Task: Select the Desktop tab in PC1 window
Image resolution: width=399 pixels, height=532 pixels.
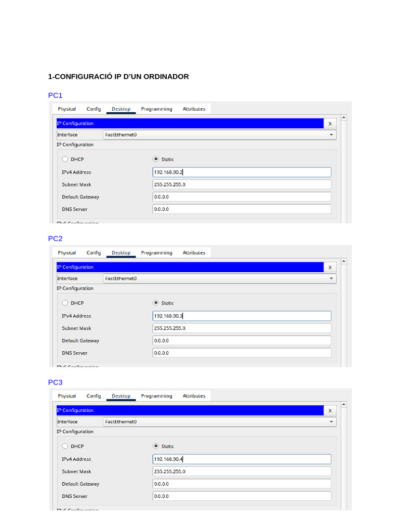Action: pos(121,109)
